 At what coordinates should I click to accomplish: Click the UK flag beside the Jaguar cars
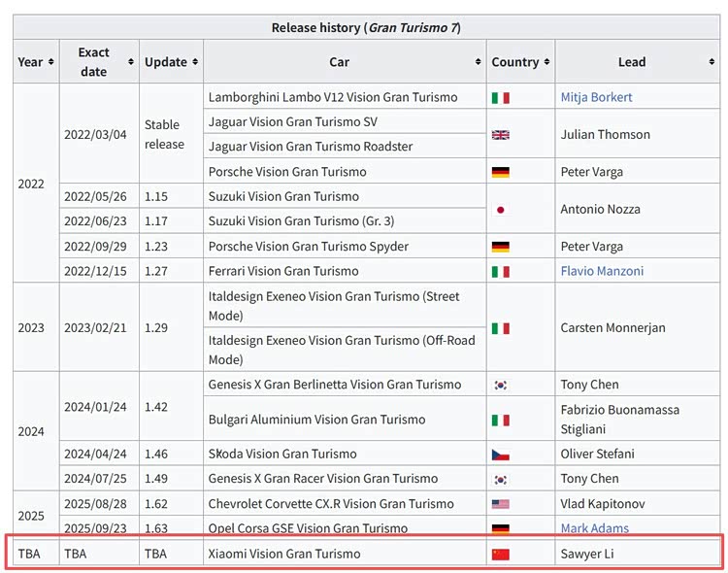501,135
